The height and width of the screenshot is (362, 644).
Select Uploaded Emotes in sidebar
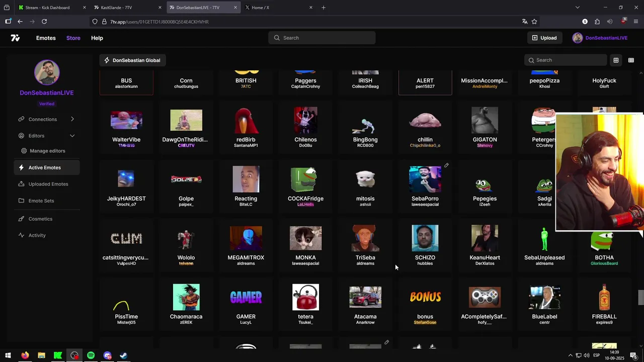tap(47, 184)
